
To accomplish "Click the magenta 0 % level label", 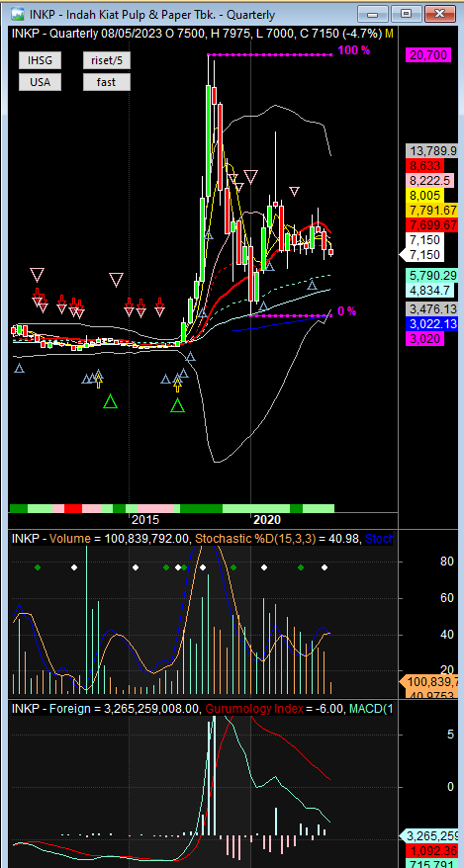I will coord(346,311).
